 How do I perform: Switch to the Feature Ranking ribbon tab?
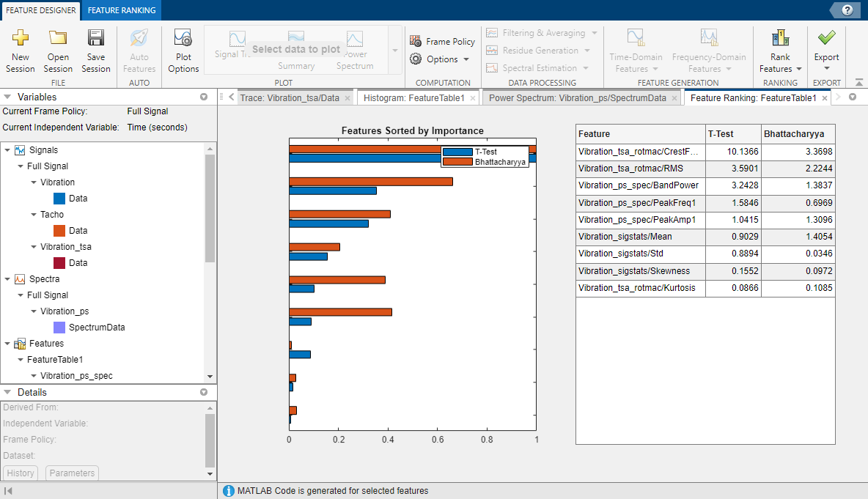pyautogui.click(x=121, y=10)
